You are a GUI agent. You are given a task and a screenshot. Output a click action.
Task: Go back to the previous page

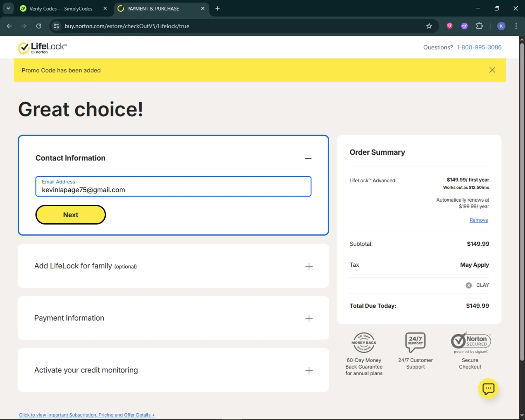[x=9, y=26]
